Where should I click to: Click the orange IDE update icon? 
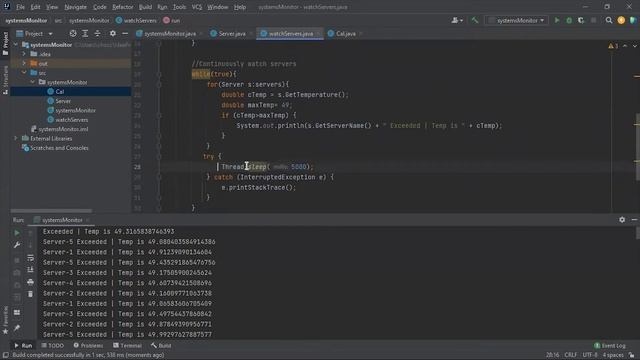(621, 20)
